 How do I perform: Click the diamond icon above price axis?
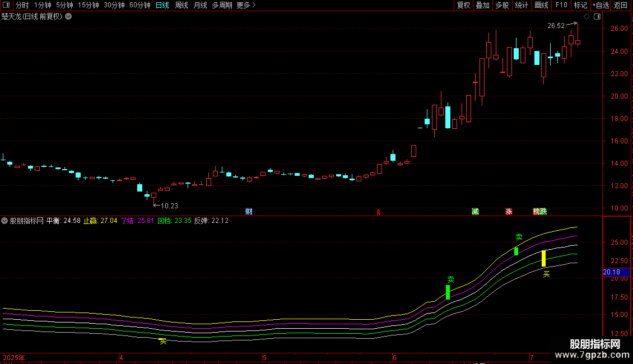pyautogui.click(x=587, y=17)
